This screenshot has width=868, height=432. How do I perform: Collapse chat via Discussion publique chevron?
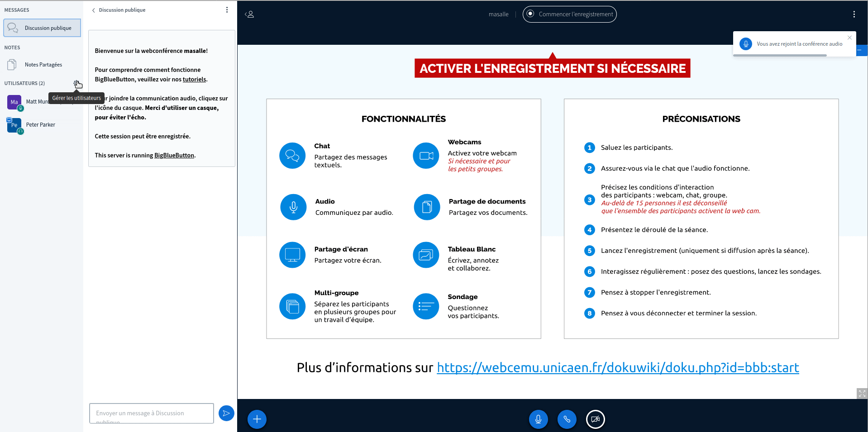[94, 10]
